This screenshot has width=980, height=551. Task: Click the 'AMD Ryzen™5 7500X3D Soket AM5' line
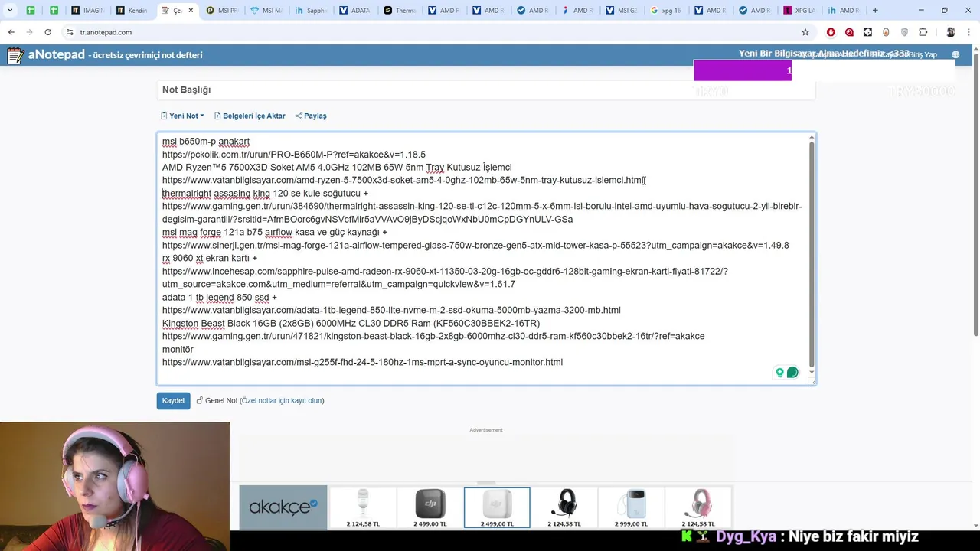(x=337, y=167)
